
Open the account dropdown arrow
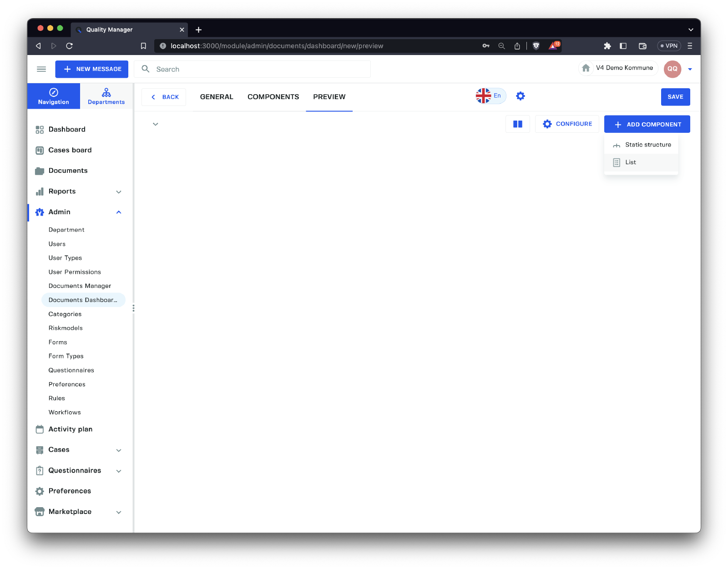pos(690,70)
